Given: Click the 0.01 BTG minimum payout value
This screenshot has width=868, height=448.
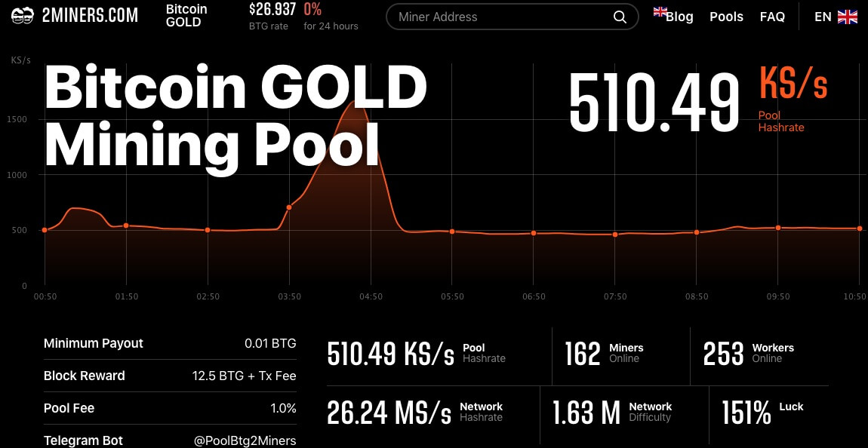Looking at the screenshot, I should point(270,343).
